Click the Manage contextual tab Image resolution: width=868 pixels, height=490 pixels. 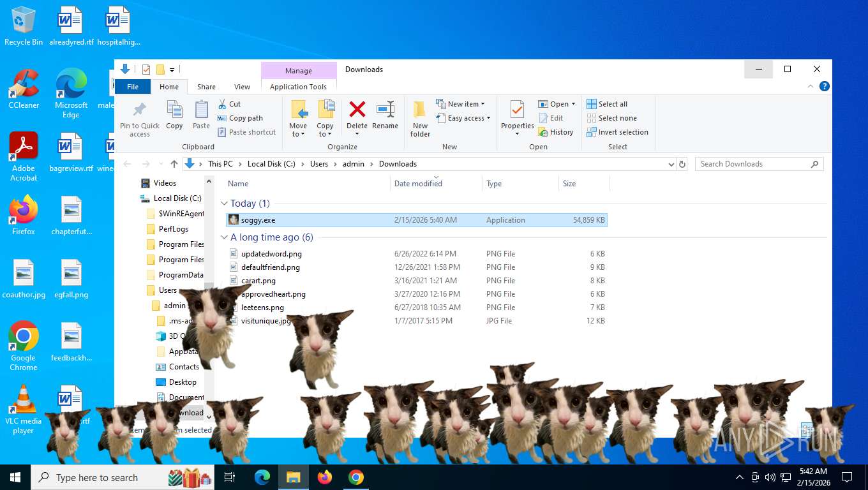[x=299, y=71]
